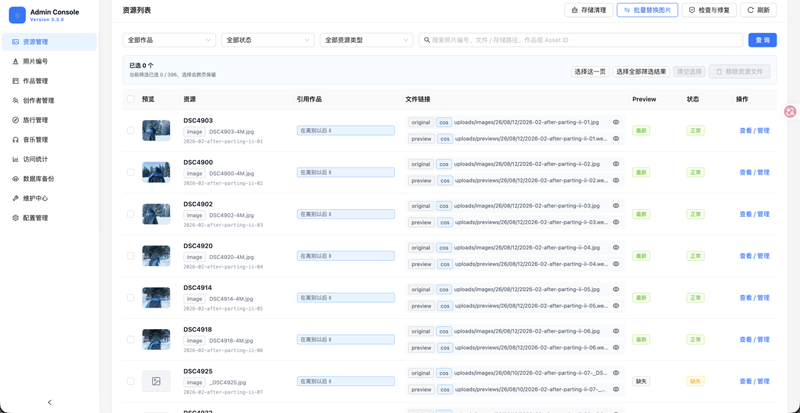
Task: Open the 照片编号 sidebar item
Action: coord(49,61)
